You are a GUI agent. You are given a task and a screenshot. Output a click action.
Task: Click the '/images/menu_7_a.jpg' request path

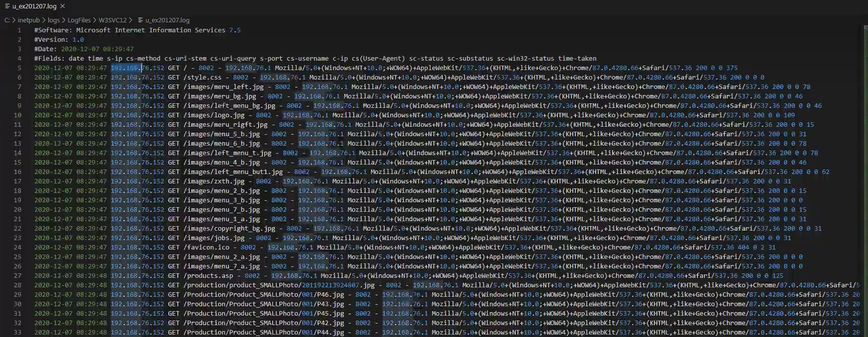(x=222, y=266)
